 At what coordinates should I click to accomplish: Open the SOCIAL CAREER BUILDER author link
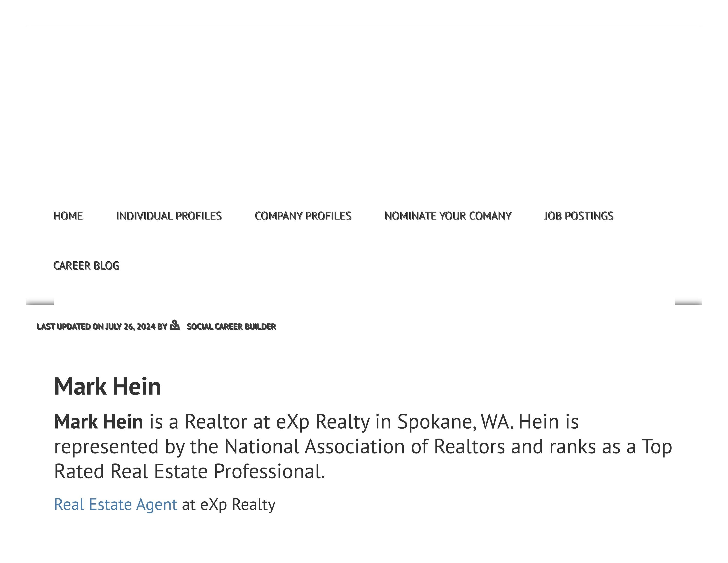(x=231, y=327)
